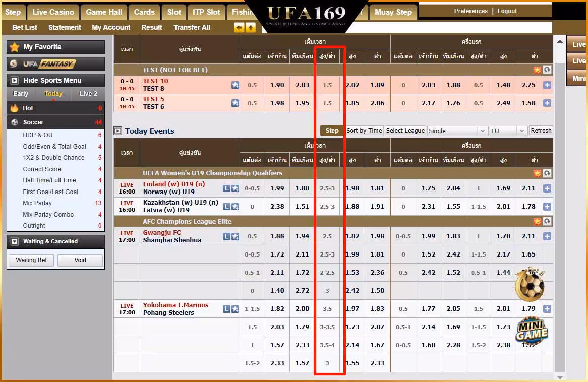The image size is (588, 382).
Task: Open the Select League picker
Action: click(405, 131)
